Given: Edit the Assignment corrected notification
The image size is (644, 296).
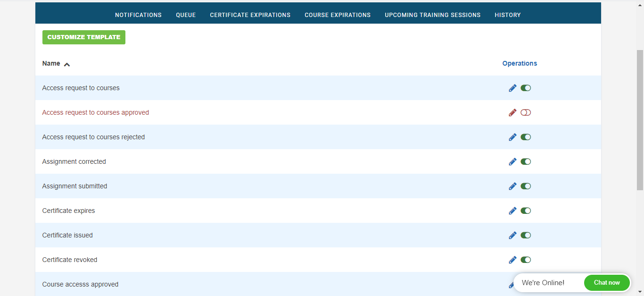Looking at the screenshot, I should tap(512, 161).
